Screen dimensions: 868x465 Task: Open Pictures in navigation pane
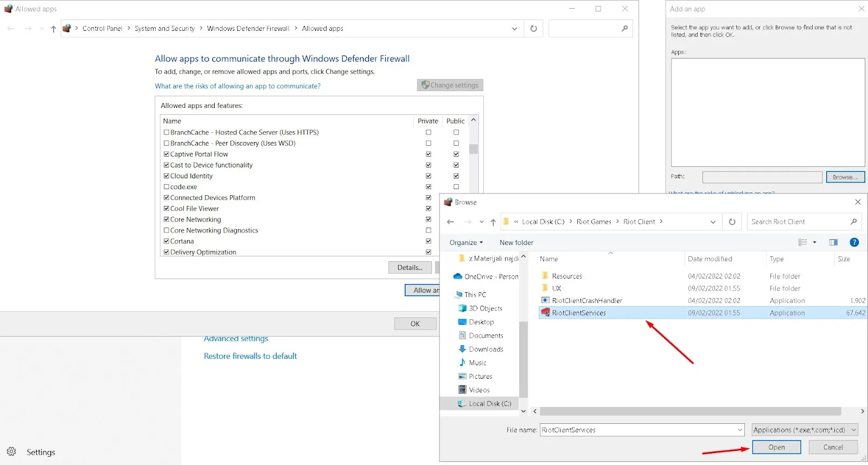click(x=476, y=376)
